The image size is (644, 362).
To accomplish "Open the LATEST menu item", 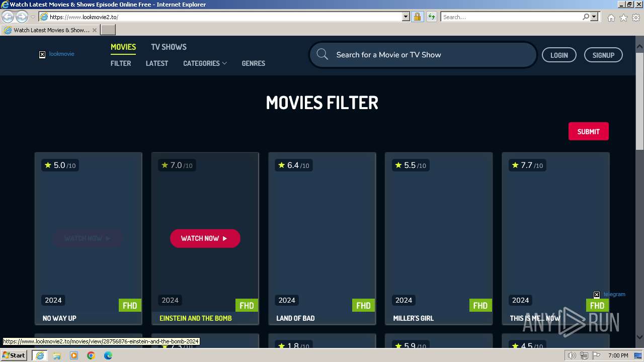I will (x=157, y=63).
